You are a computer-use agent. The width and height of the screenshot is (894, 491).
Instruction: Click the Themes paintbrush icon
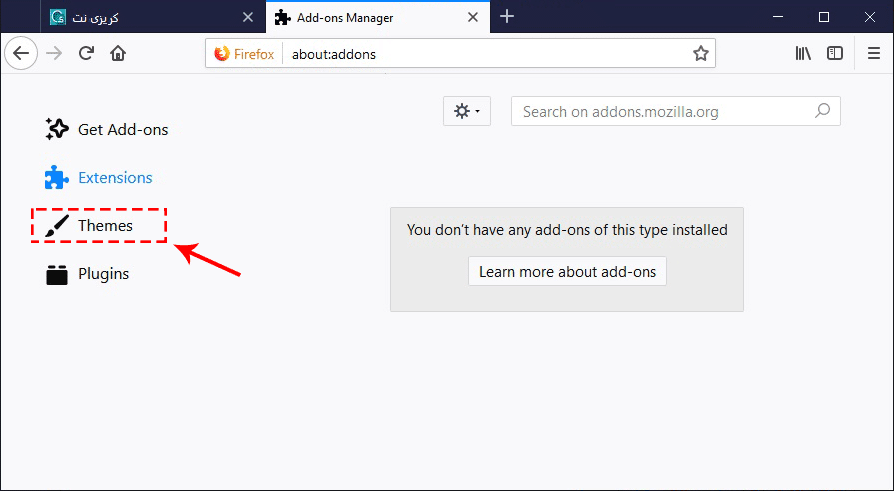57,226
